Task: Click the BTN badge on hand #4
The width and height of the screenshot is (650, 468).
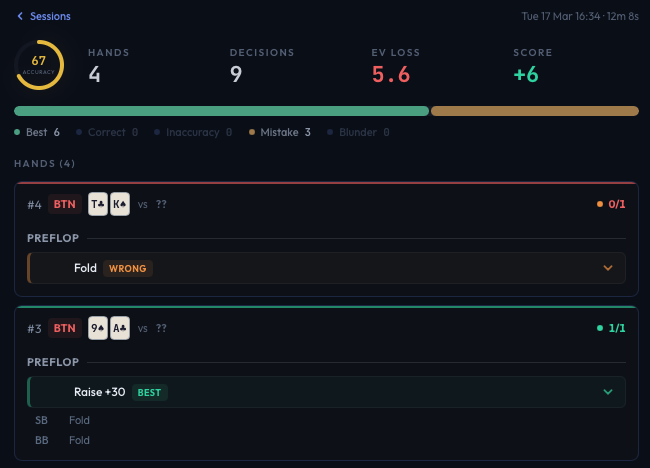Action: [64, 204]
